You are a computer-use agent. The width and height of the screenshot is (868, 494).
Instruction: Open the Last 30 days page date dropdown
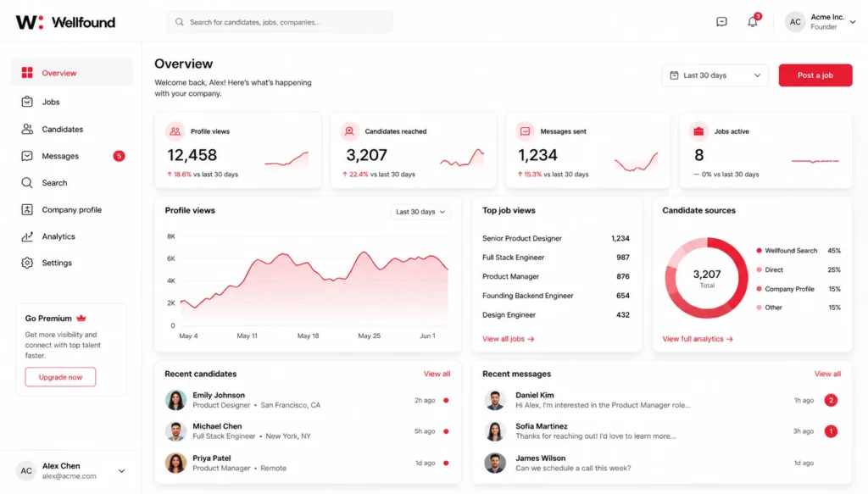point(715,75)
